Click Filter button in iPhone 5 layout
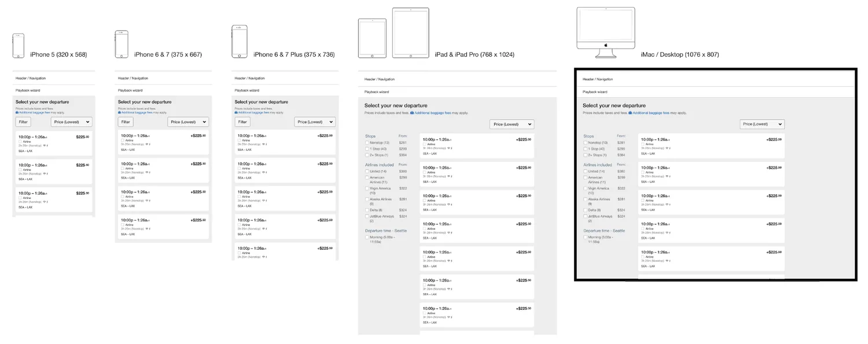The height and width of the screenshot is (344, 868). [23, 122]
